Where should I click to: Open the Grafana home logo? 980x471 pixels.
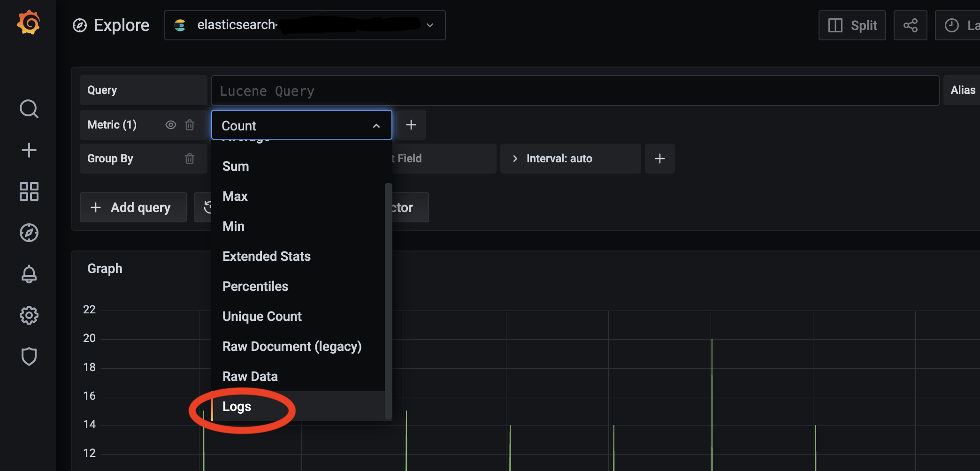pyautogui.click(x=29, y=23)
